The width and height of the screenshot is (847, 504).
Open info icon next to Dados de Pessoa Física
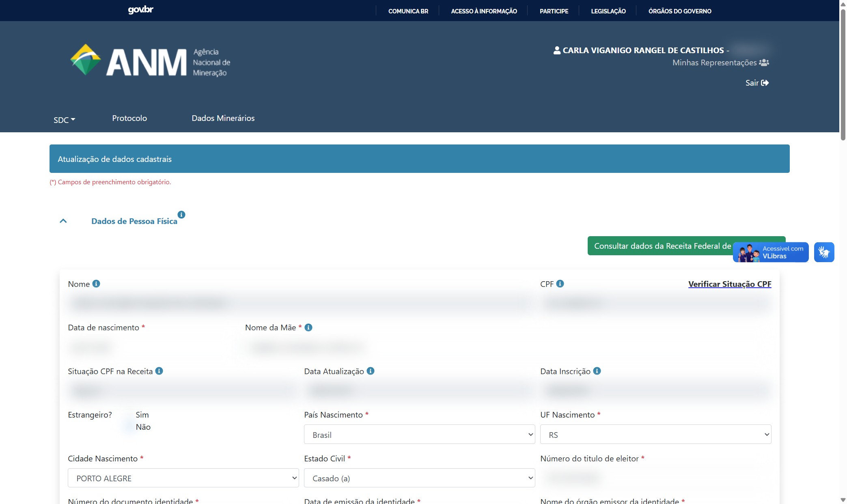coord(181,214)
